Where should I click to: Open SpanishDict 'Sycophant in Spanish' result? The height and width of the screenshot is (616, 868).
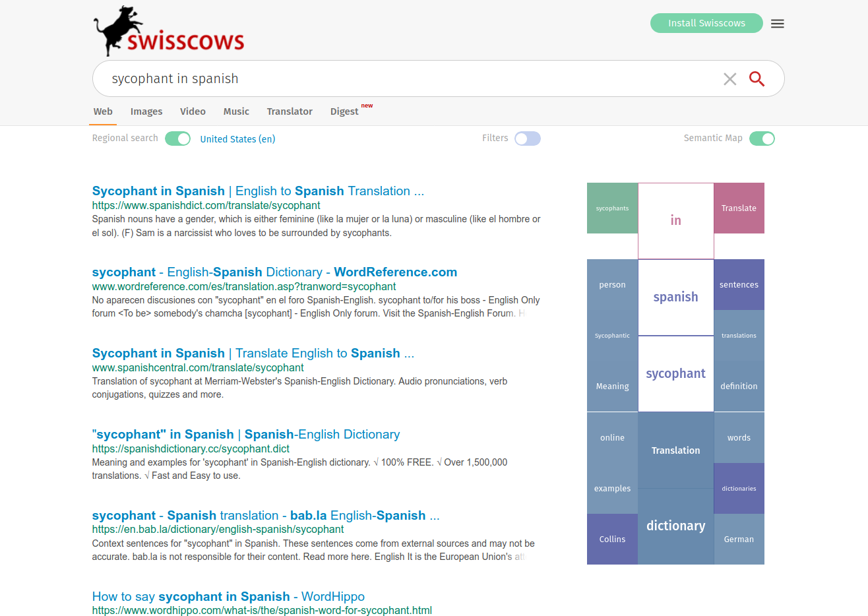(258, 191)
